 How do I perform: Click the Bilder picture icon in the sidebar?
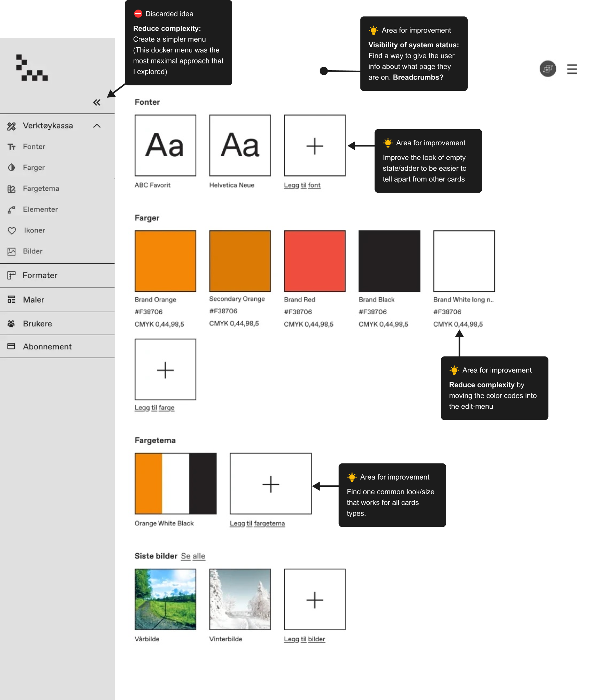[x=12, y=252]
